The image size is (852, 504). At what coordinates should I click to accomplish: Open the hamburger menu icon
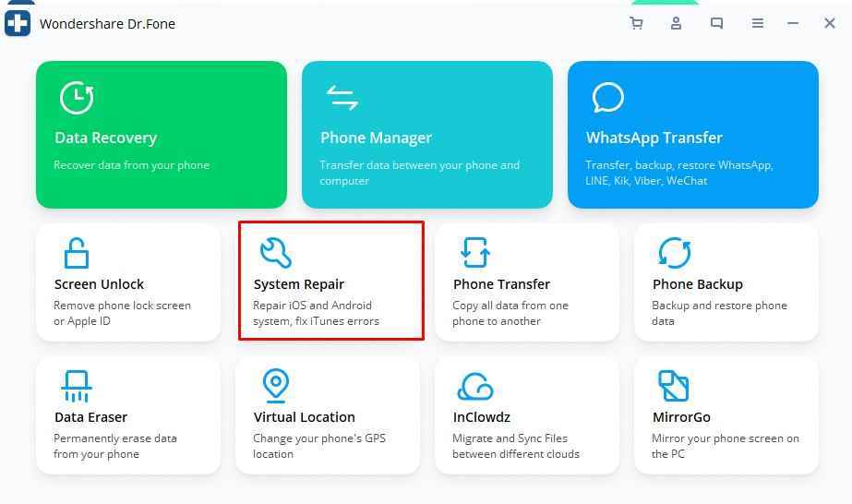pos(758,23)
